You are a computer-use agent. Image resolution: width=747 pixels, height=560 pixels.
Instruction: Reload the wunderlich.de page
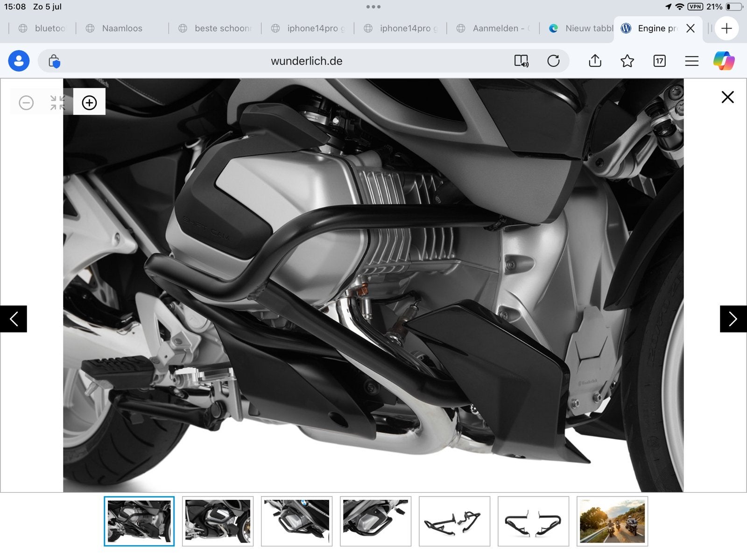pos(553,61)
